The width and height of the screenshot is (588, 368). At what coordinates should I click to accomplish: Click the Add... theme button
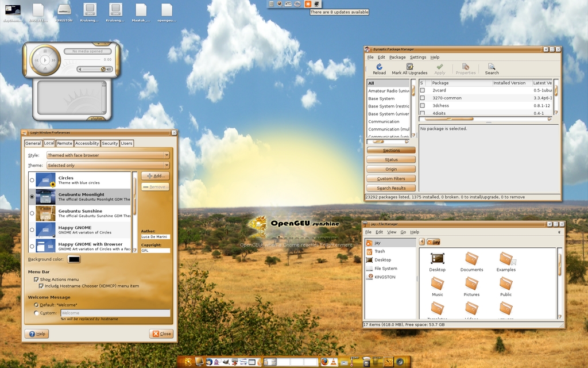click(155, 176)
